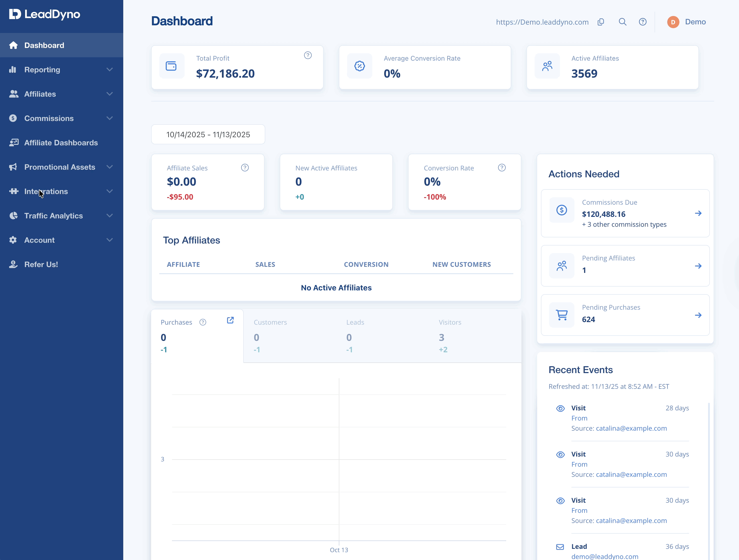739x560 pixels.
Task: Open Refer Us! in sidebar
Action: 61,264
